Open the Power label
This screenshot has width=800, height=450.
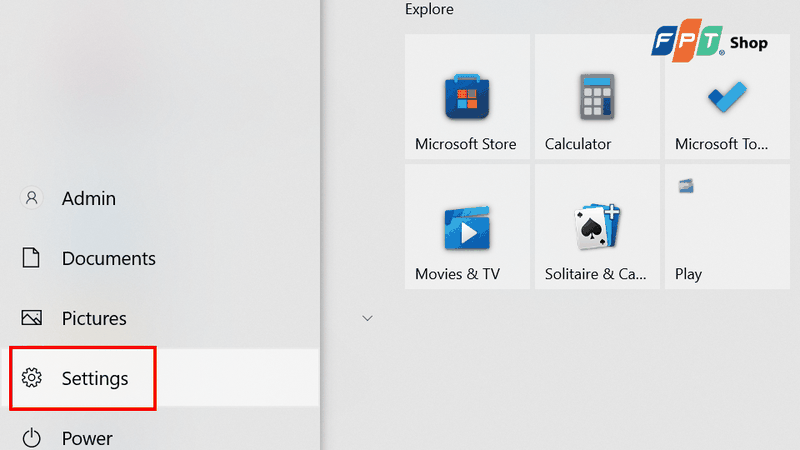tap(87, 438)
